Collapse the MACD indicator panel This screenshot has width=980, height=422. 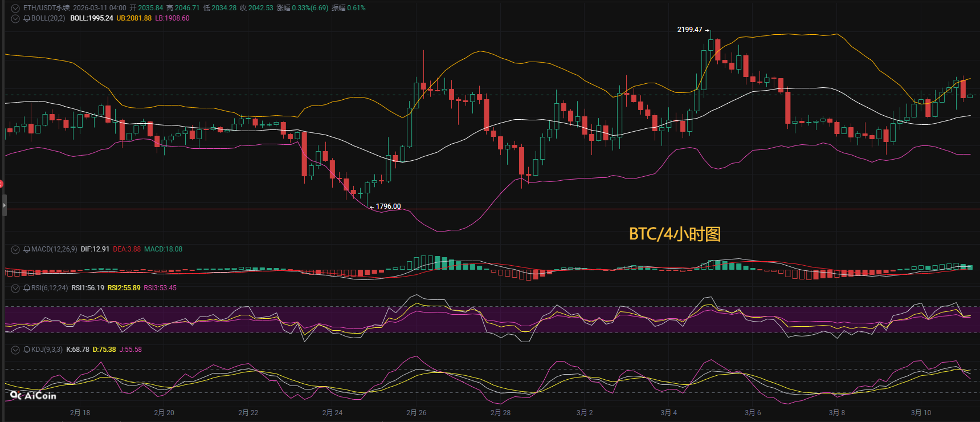click(x=15, y=249)
